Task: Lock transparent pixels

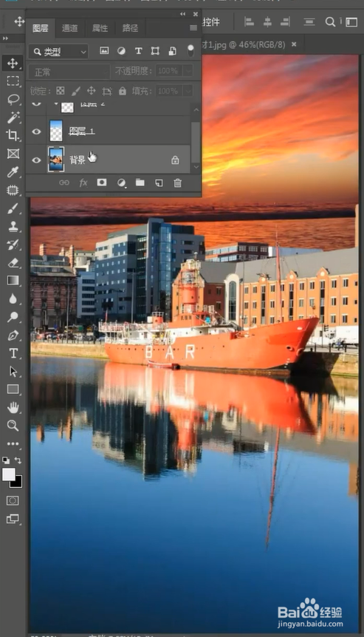Action: [60, 91]
